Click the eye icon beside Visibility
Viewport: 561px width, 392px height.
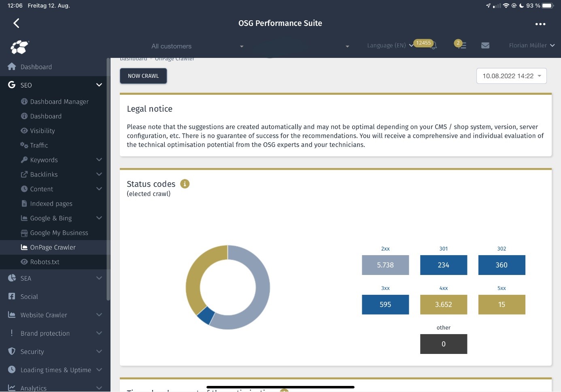(x=24, y=130)
